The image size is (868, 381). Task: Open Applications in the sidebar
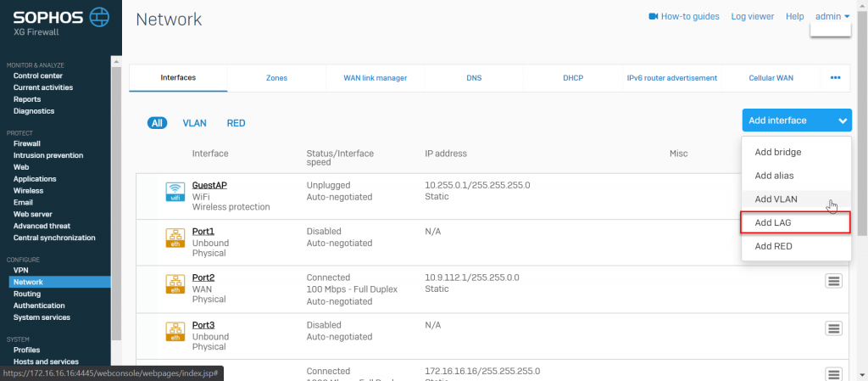pyautogui.click(x=35, y=179)
